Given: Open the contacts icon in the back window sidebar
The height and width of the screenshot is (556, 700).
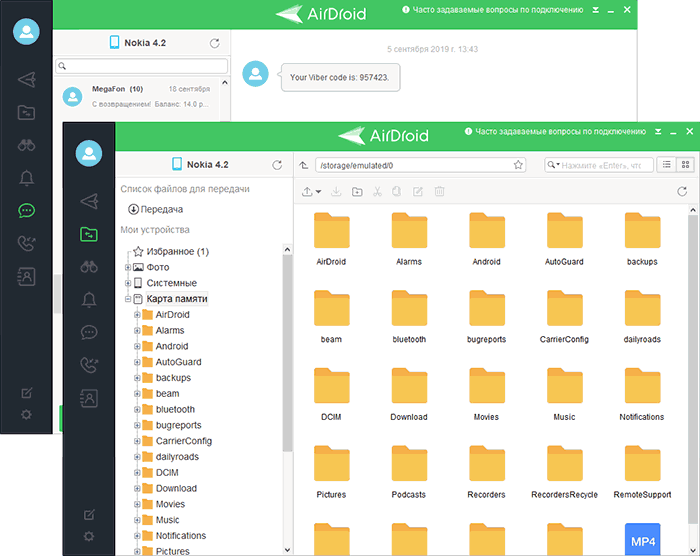Looking at the screenshot, I should [26, 277].
